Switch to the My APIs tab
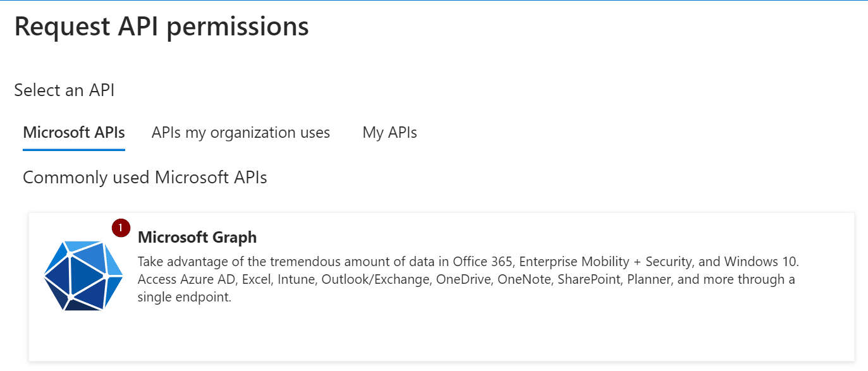Screen dimensions: 868x371 pyautogui.click(x=389, y=133)
